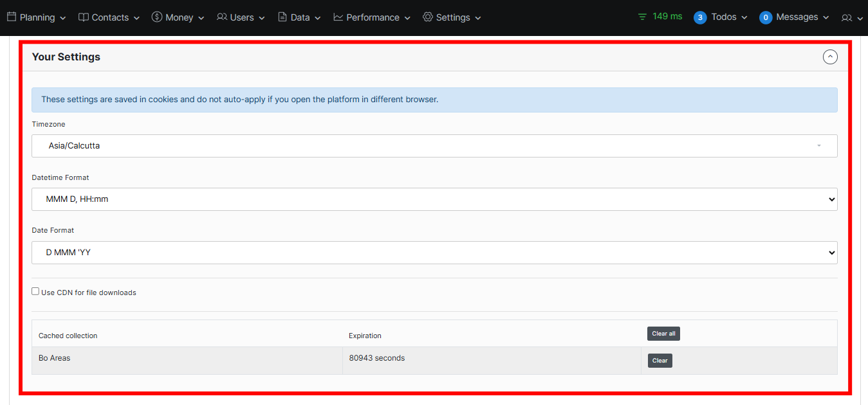
Task: Click the Users people icon
Action: [x=222, y=17]
